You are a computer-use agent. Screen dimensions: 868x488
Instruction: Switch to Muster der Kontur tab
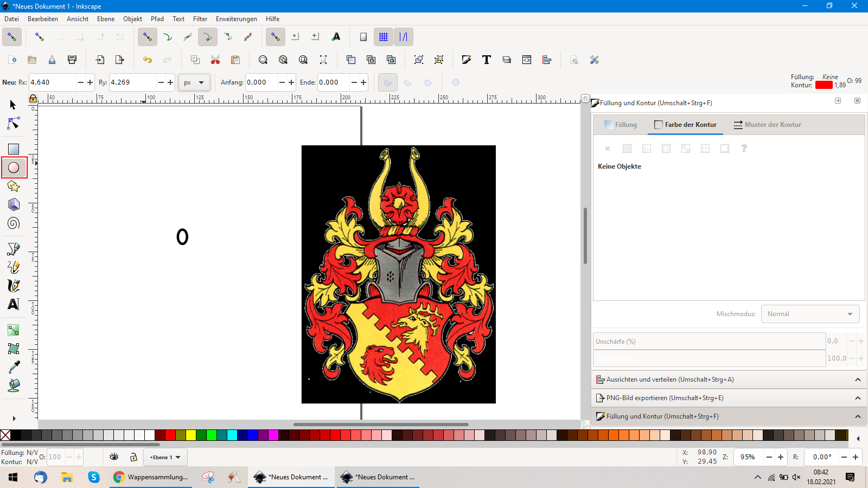tap(767, 125)
